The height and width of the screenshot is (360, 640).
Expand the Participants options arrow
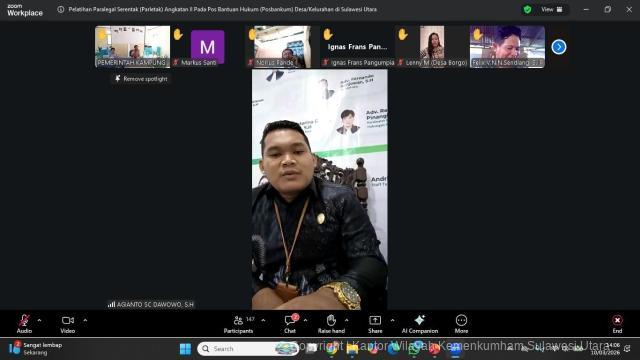tap(263, 320)
